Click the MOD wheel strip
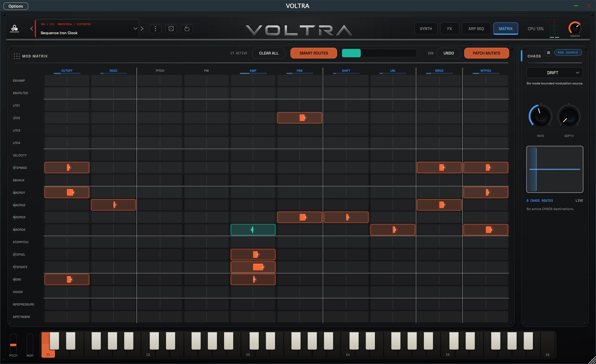The height and width of the screenshot is (364, 596). point(30,343)
